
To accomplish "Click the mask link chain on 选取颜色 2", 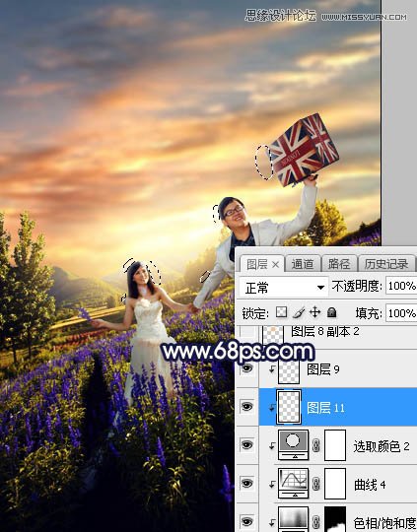I will (316, 445).
